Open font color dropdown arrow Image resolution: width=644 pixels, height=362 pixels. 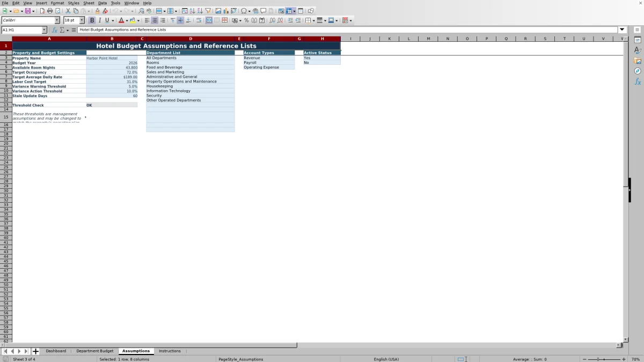coord(127,21)
